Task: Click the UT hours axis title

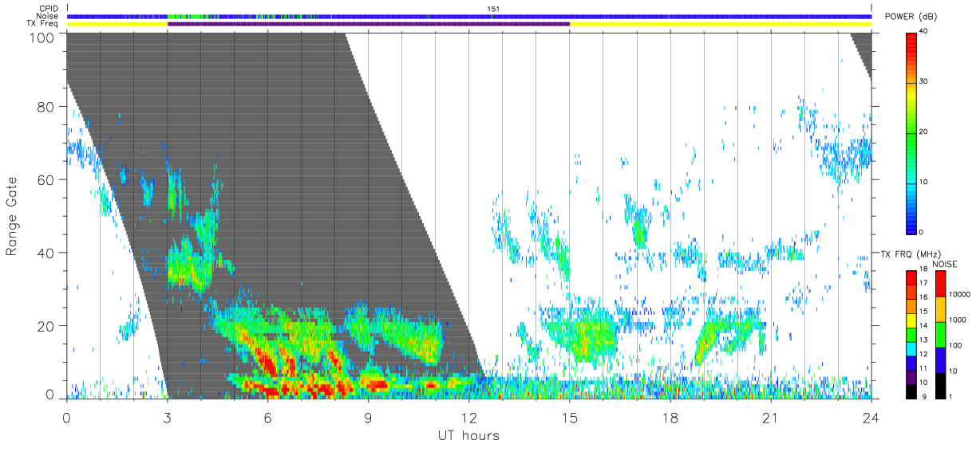Action: pyautogui.click(x=468, y=435)
